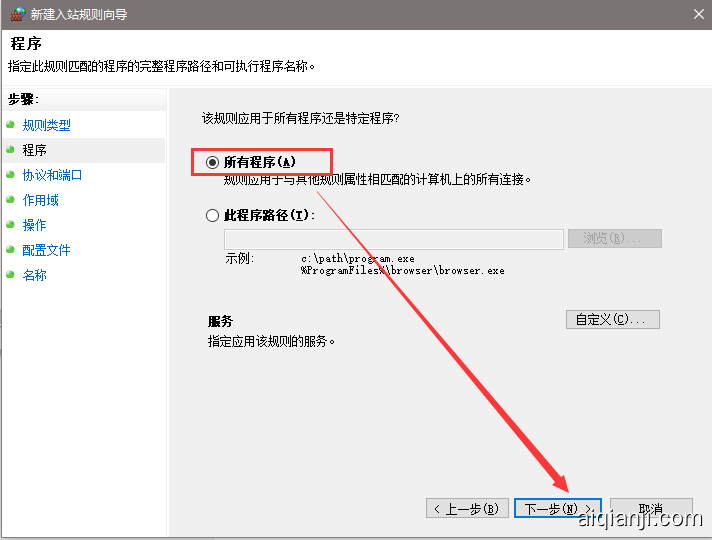The image size is (712, 540).
Task: Click the green bullet beside 协议和端口
Action: (11, 175)
